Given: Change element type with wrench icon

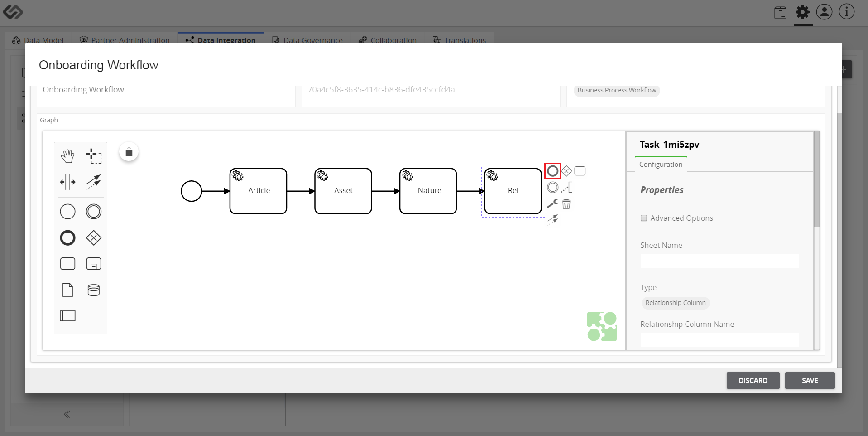Looking at the screenshot, I should (x=552, y=204).
